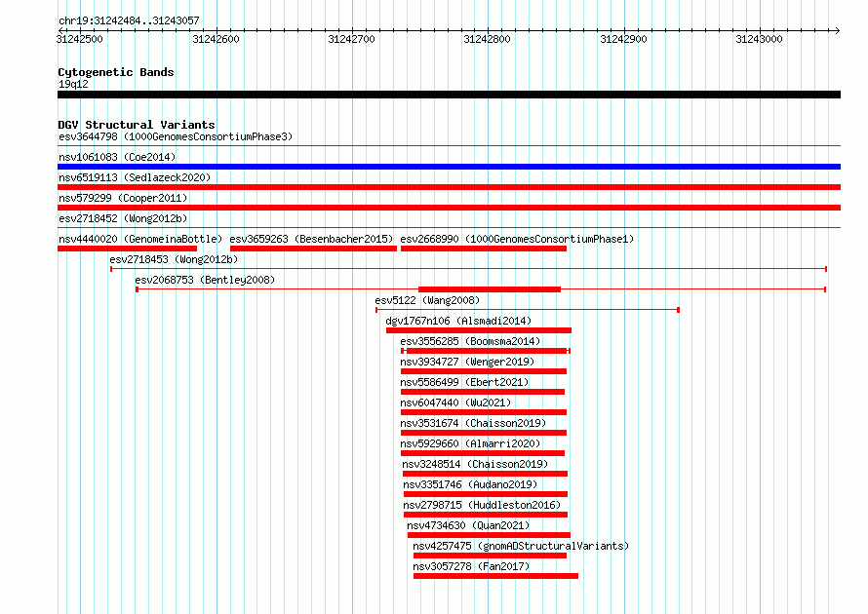Select thick segment of esv2068753 bar
The width and height of the screenshot is (868, 614).
pyautogui.click(x=490, y=289)
